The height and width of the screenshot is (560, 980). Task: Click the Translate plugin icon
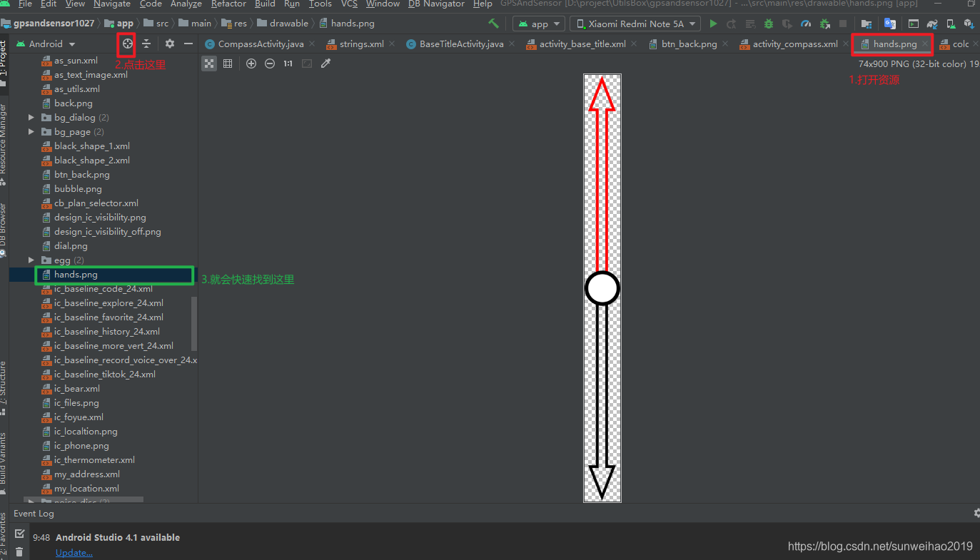890,24
